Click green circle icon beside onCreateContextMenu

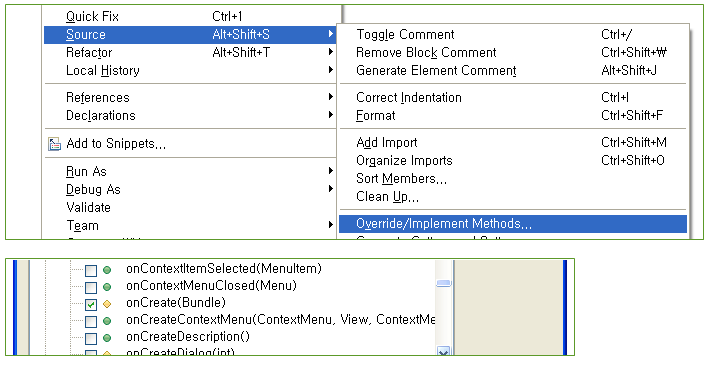coord(107,321)
